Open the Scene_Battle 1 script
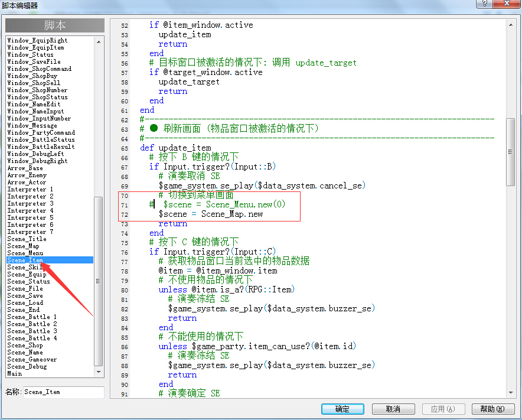This screenshot has height=420, width=522. [x=32, y=317]
